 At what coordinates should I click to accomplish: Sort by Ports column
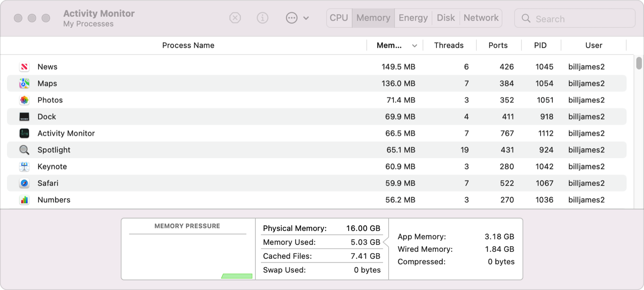point(498,45)
